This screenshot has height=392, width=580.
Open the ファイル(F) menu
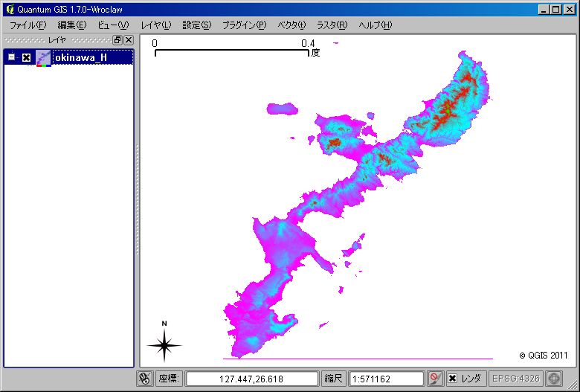pos(28,25)
